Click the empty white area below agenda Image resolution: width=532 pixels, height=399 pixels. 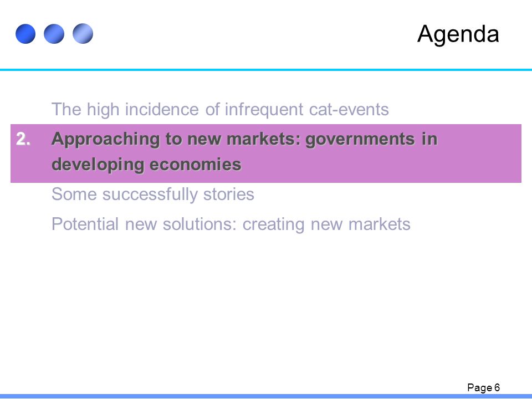(x=266, y=305)
